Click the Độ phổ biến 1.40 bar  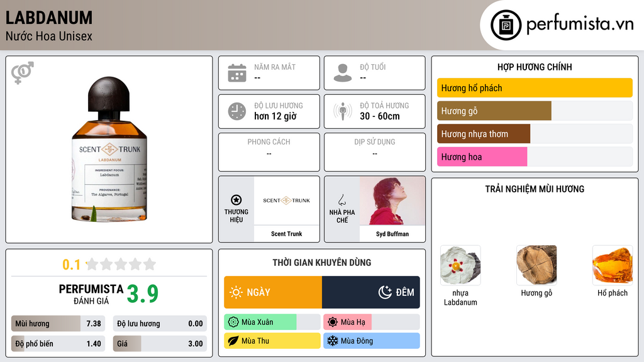coord(58,344)
